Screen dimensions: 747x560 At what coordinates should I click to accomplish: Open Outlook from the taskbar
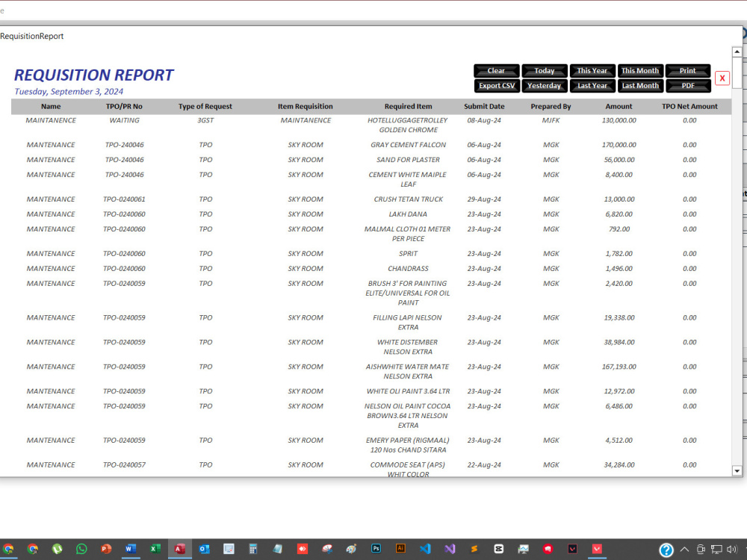[x=204, y=549]
